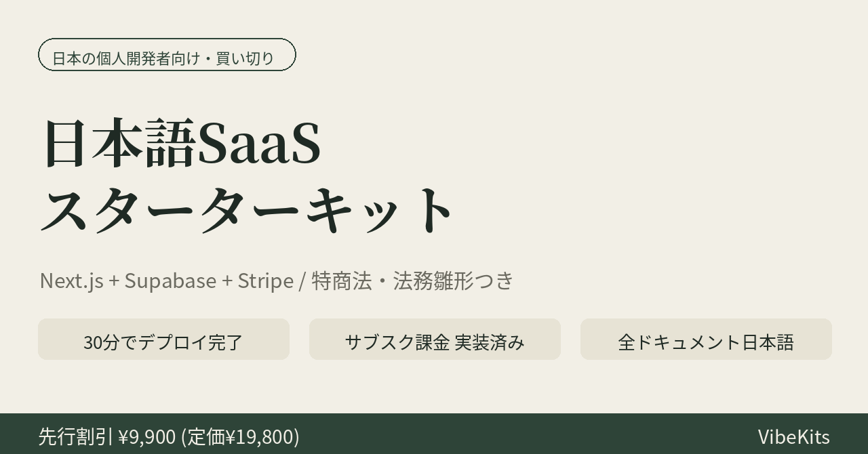The image size is (868, 454).
Task: Click the (定価¥19,800) regular price text
Action: pos(240,437)
